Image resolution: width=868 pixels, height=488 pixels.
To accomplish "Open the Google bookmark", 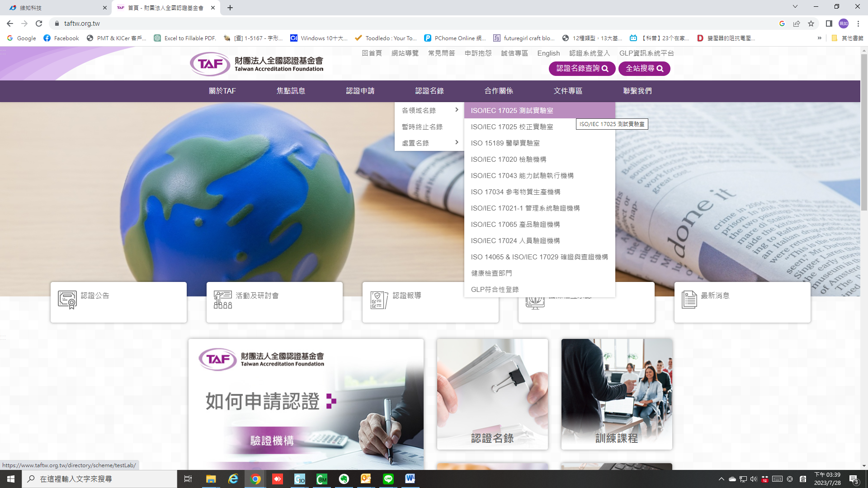I will (21, 38).
